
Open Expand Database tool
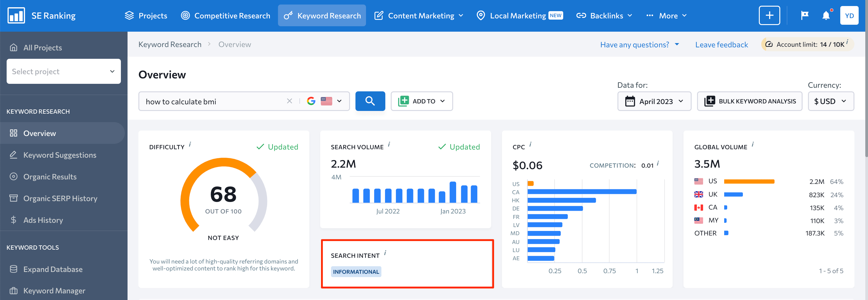click(53, 269)
